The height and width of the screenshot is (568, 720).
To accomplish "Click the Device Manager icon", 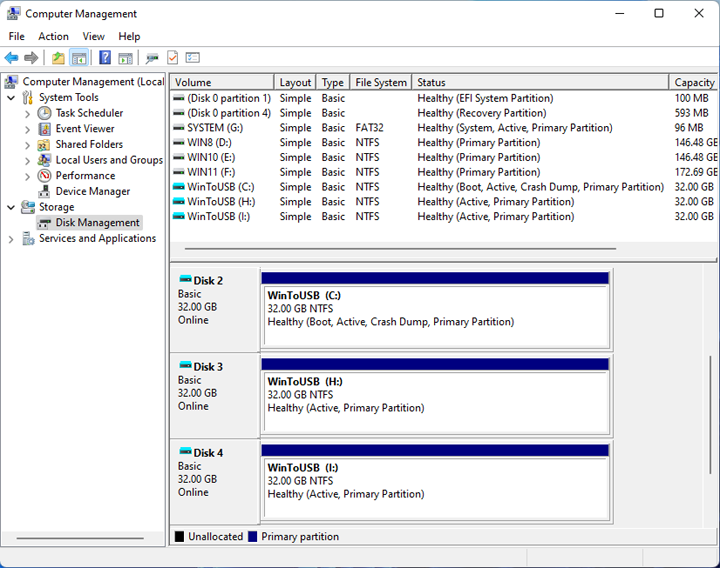I will [x=44, y=191].
